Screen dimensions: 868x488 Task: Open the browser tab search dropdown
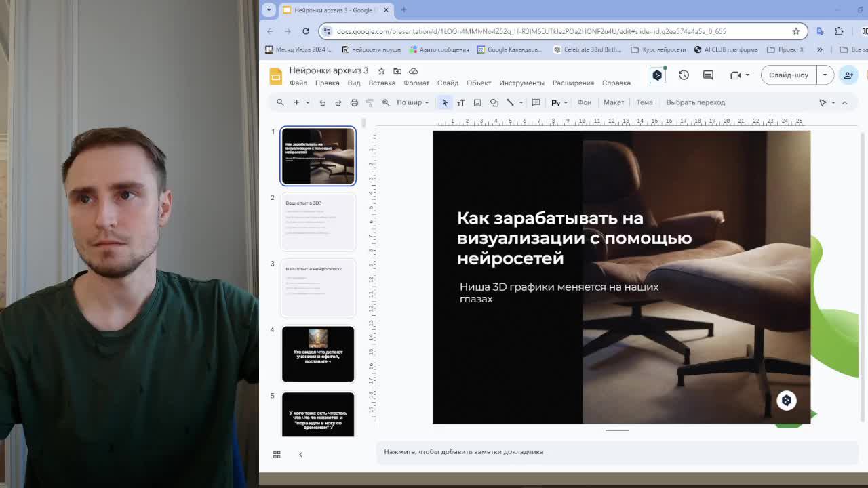[x=269, y=9]
